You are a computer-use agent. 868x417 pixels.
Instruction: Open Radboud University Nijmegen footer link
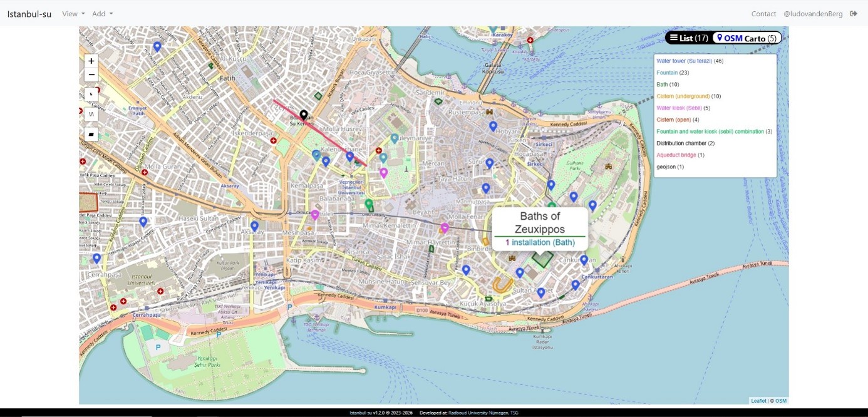(x=478, y=413)
